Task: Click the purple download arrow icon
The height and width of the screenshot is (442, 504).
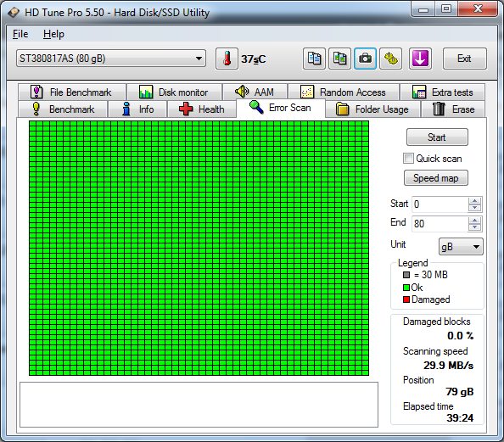Action: [x=420, y=59]
